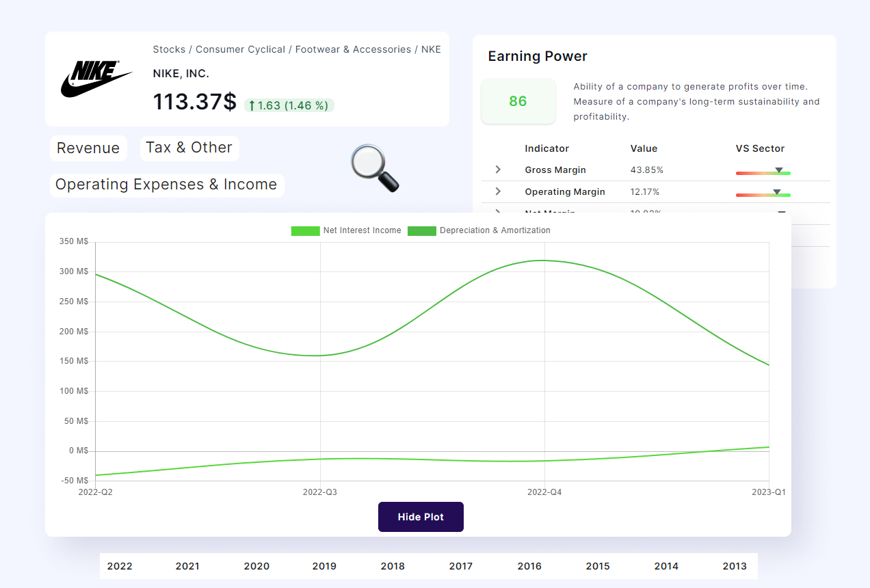This screenshot has width=870, height=588.
Task: Click the Hide Plot button
Action: tap(421, 517)
